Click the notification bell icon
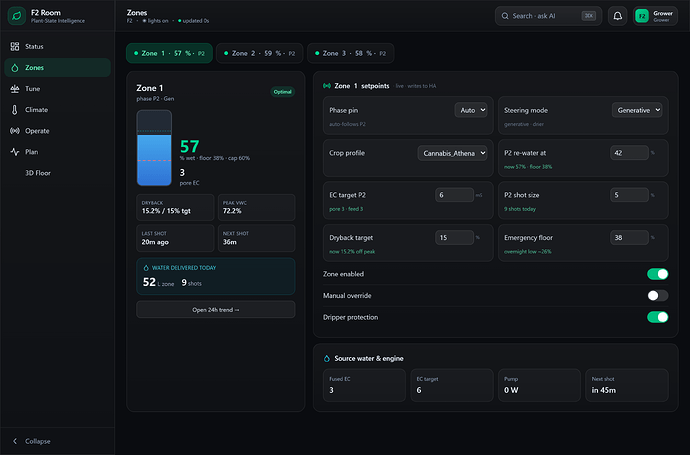 [617, 16]
